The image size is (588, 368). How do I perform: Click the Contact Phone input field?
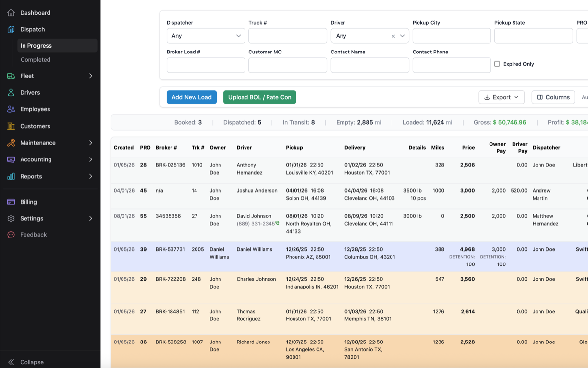pos(452,65)
